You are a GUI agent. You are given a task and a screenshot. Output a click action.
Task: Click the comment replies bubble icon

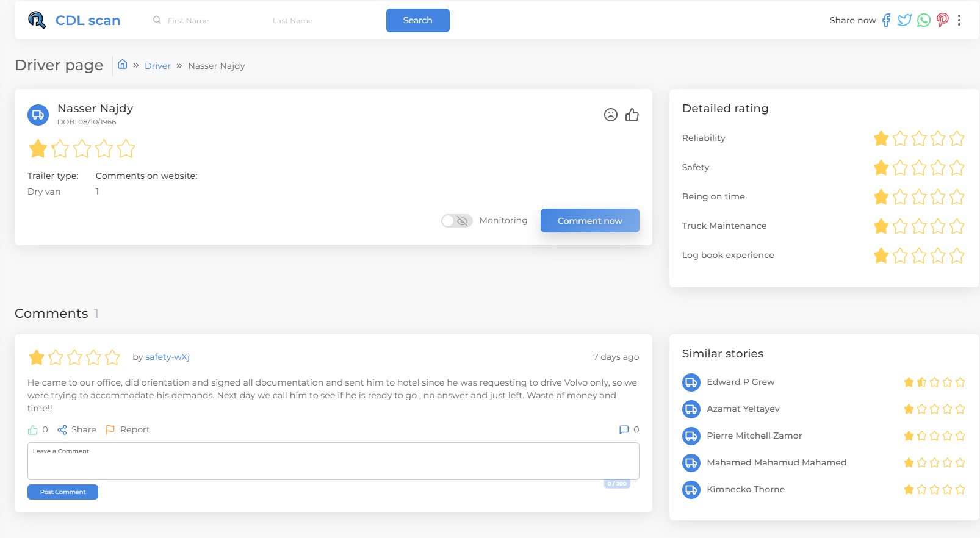[x=624, y=430]
